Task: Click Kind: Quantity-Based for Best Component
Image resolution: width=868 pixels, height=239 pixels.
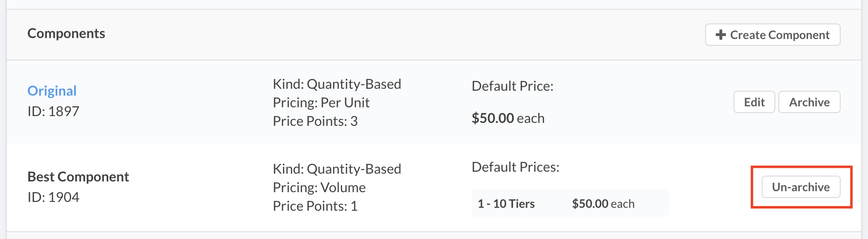Action: click(x=337, y=169)
